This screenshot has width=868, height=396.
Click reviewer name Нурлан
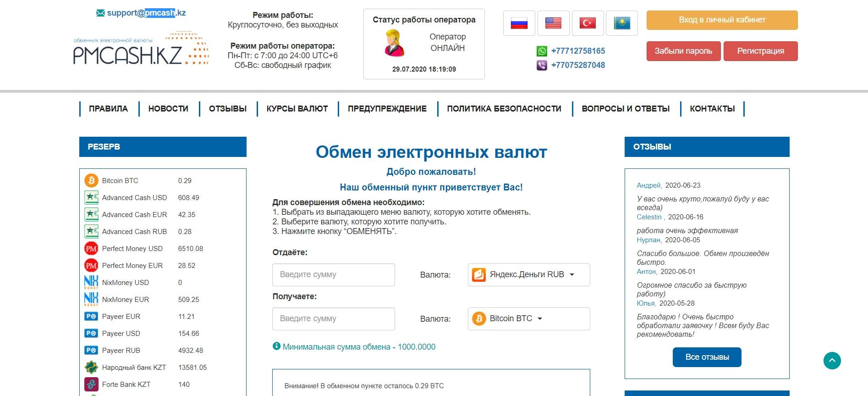pos(648,240)
